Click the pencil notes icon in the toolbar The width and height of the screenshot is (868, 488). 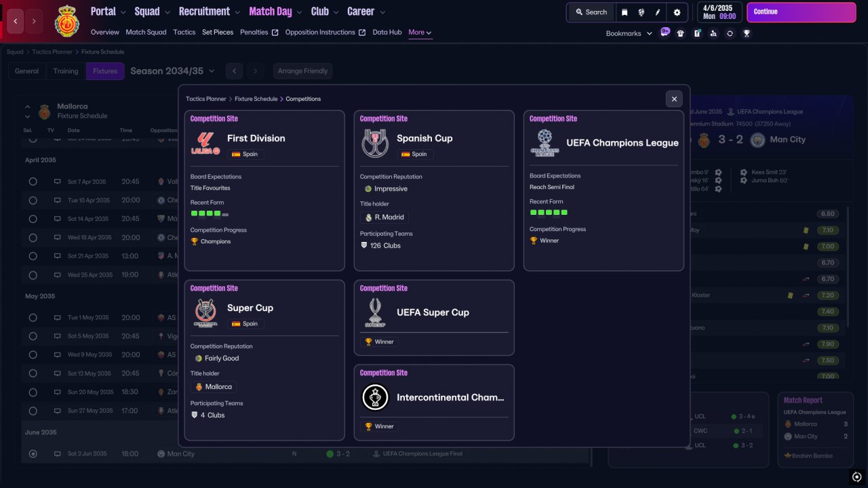point(658,12)
